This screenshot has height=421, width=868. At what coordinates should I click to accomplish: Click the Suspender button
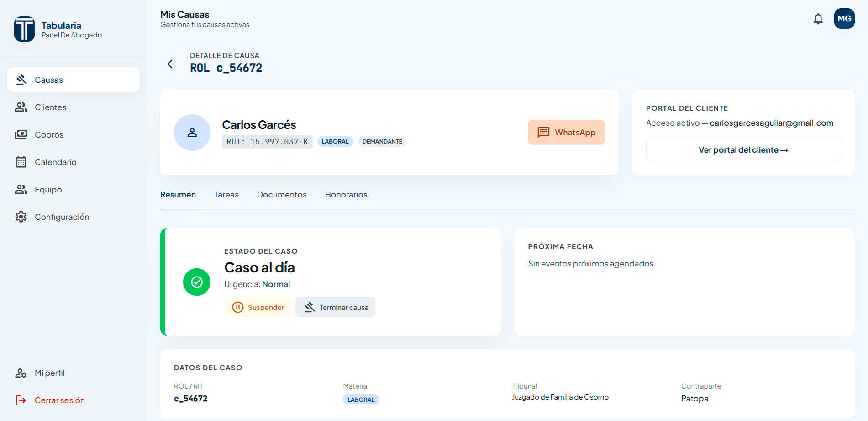[x=258, y=307]
